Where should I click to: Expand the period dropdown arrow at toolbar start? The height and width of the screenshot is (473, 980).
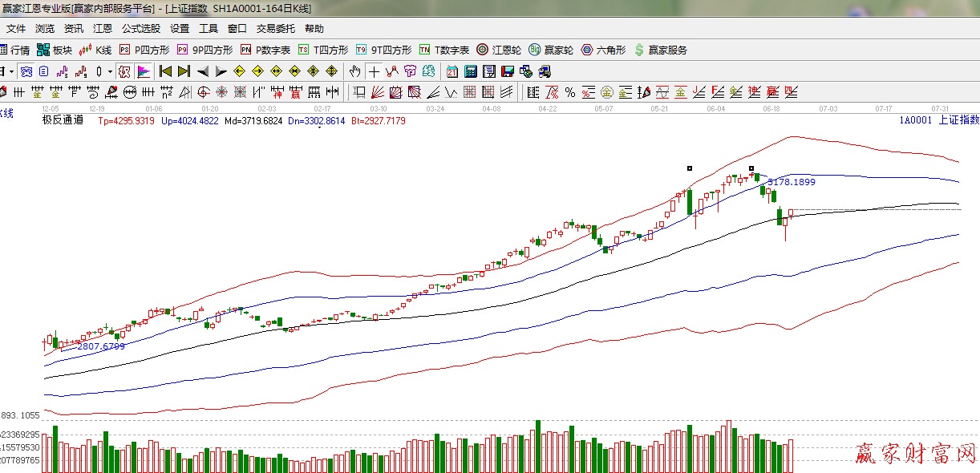11,71
